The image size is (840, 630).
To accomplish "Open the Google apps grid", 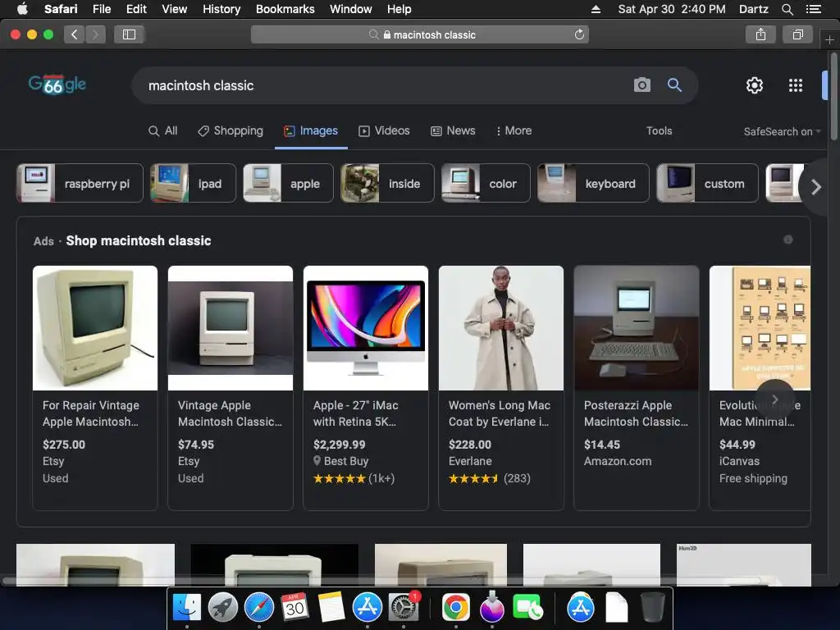I will [x=796, y=85].
